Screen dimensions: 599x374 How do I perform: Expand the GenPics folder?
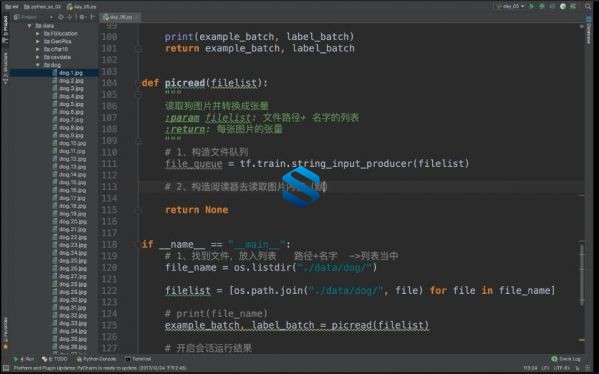point(37,42)
